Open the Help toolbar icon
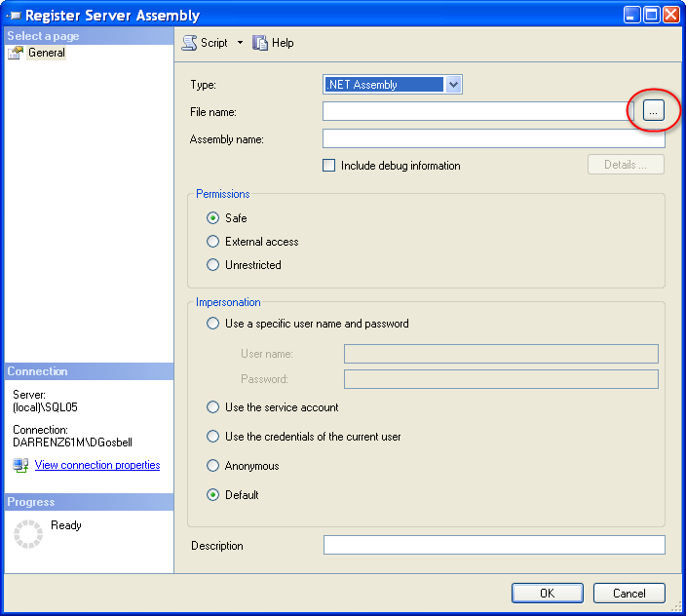Screen dimensions: 686x616 tap(260, 43)
